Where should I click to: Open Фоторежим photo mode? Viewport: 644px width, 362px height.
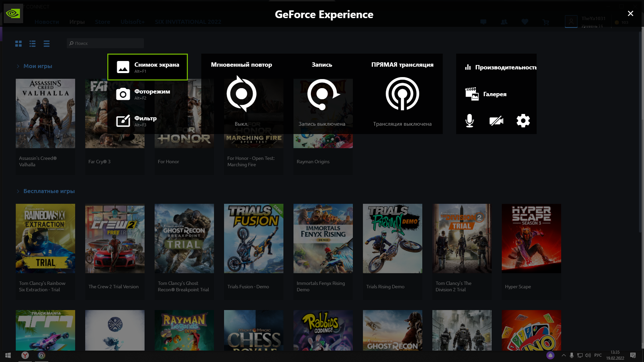click(x=148, y=94)
